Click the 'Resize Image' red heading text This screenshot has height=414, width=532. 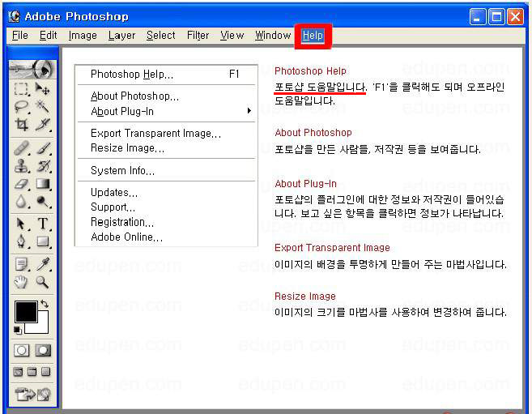click(x=305, y=297)
